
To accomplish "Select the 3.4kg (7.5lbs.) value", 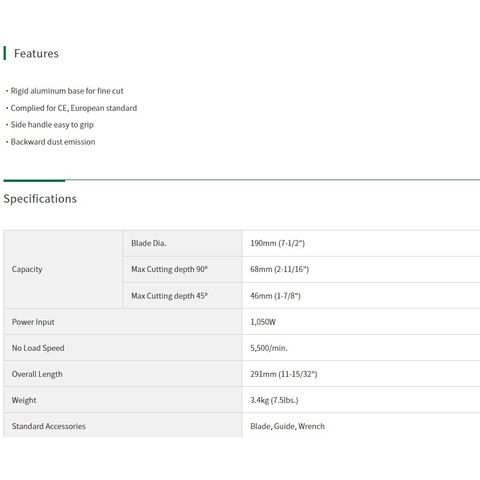I will (x=274, y=400).
